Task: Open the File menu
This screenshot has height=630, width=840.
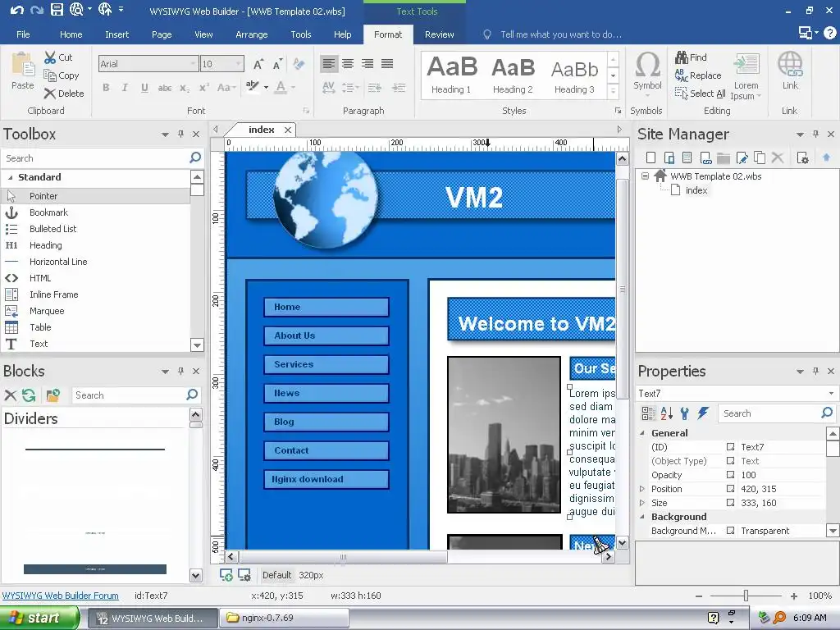Action: click(23, 34)
